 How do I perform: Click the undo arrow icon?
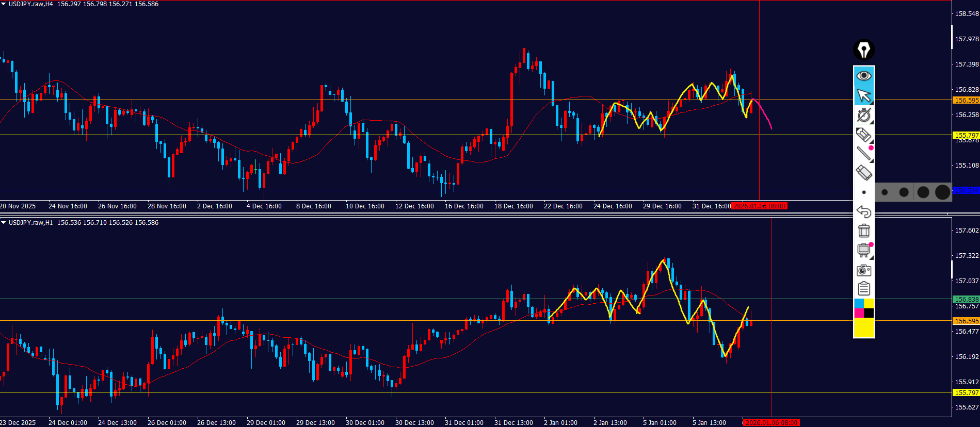(x=863, y=211)
